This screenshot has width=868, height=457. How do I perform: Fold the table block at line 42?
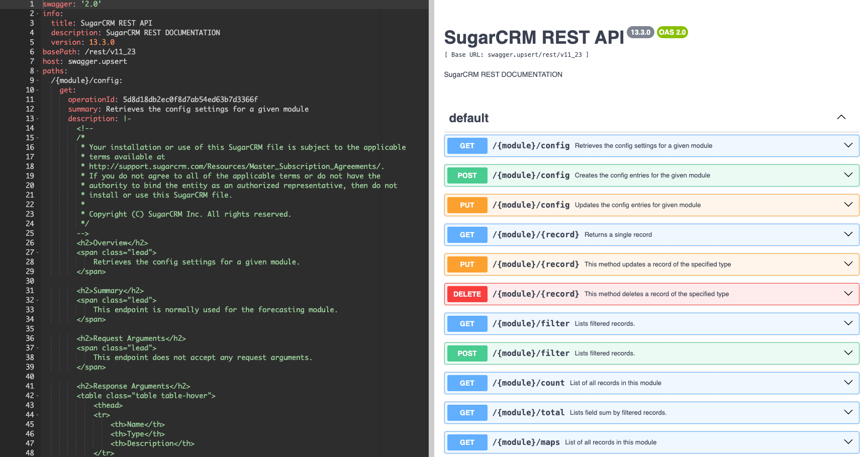click(37, 396)
